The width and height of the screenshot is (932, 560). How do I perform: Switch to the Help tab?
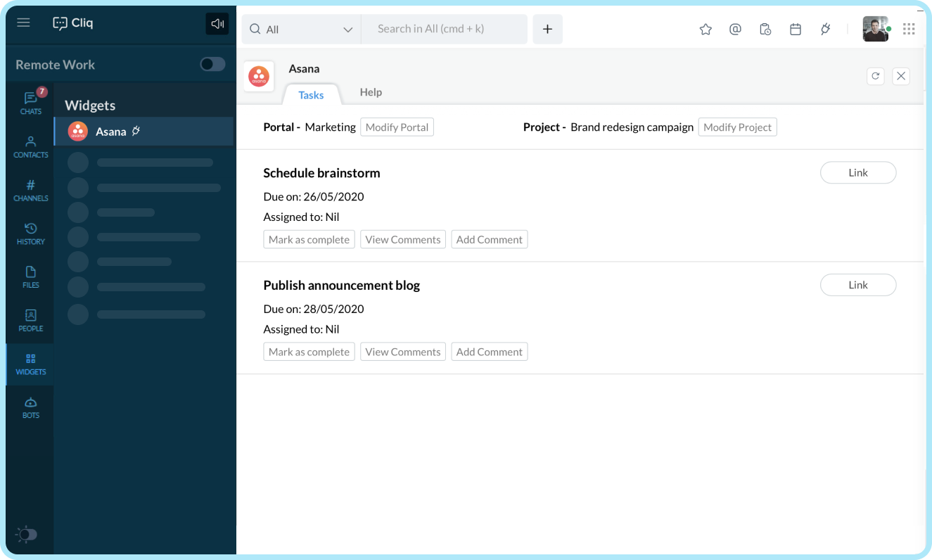[x=371, y=92]
